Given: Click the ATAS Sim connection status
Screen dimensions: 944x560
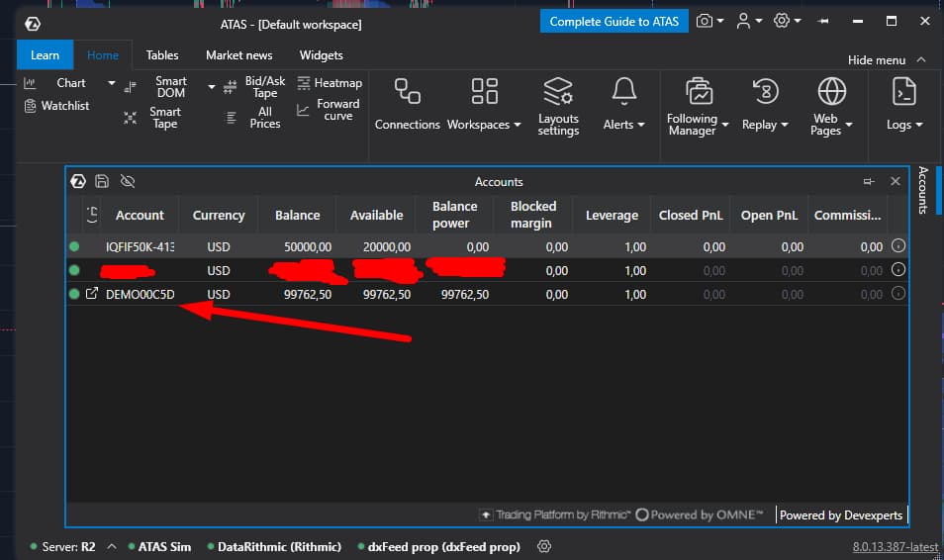Looking at the screenshot, I should coord(160,547).
